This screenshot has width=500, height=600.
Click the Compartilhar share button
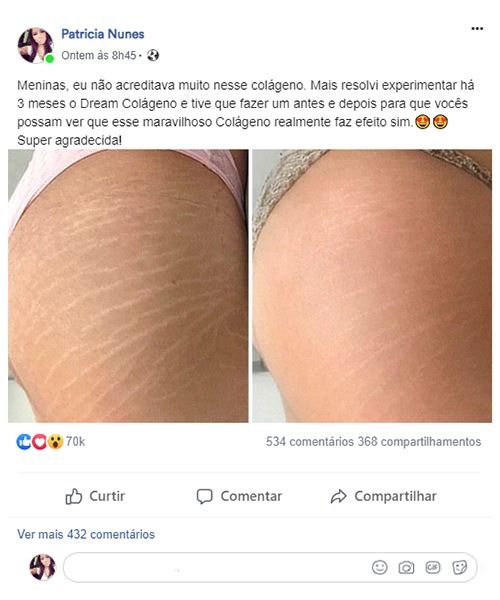point(383,496)
